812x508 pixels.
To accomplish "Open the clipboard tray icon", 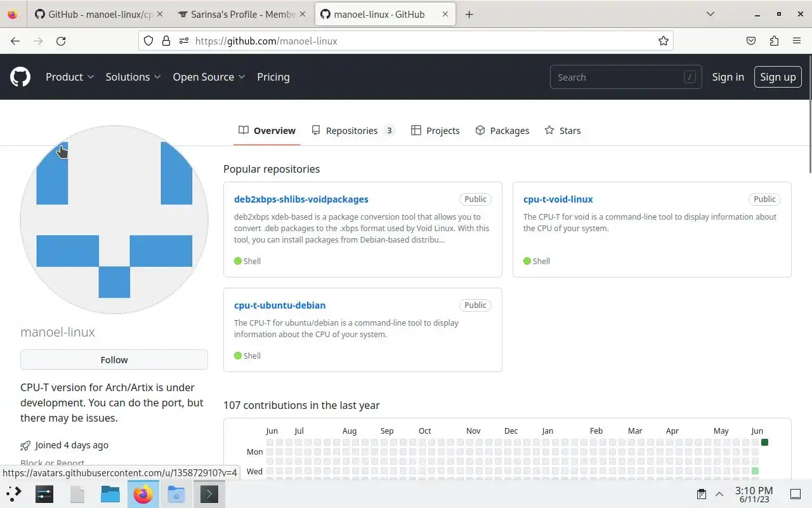I will [x=702, y=494].
